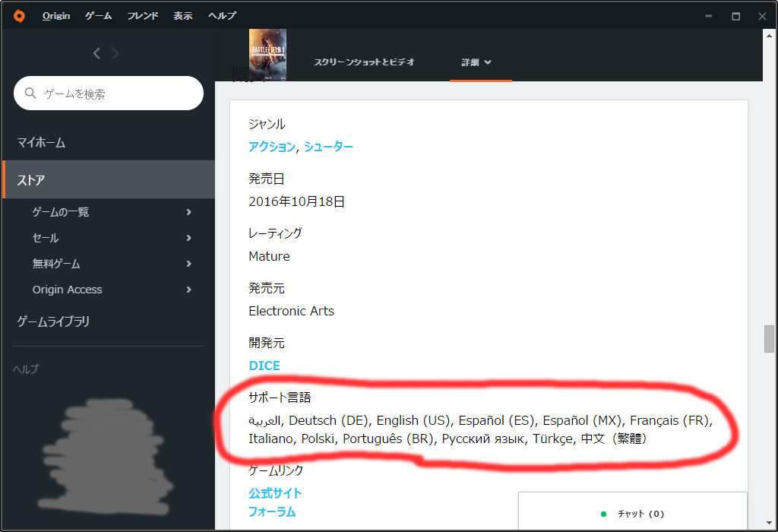Open the フォーラム link

pyautogui.click(x=272, y=511)
